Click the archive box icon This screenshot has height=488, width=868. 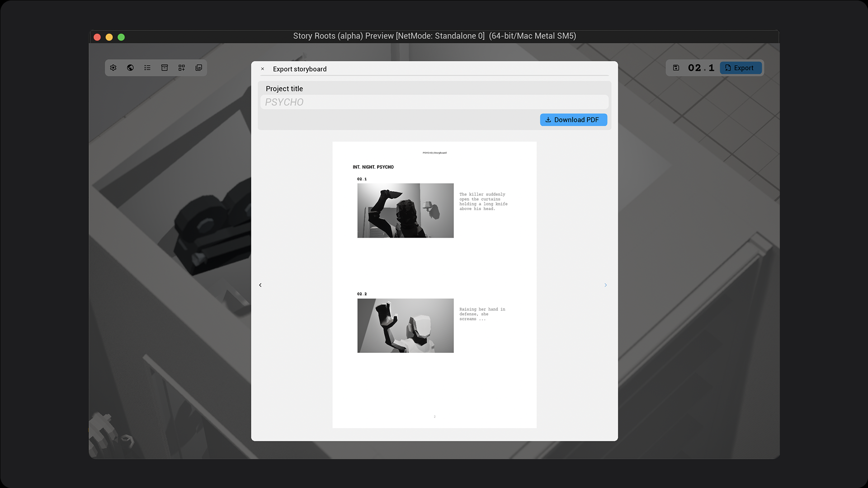click(x=165, y=68)
